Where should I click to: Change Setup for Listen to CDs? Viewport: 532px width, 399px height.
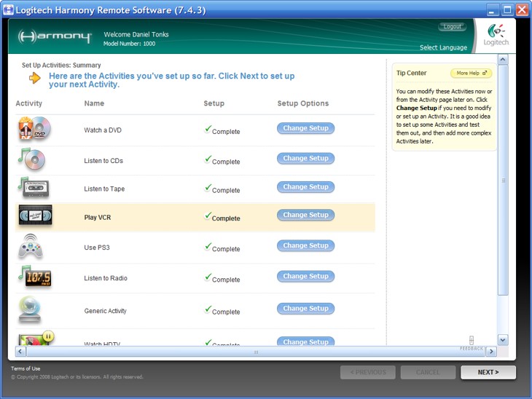click(x=305, y=158)
